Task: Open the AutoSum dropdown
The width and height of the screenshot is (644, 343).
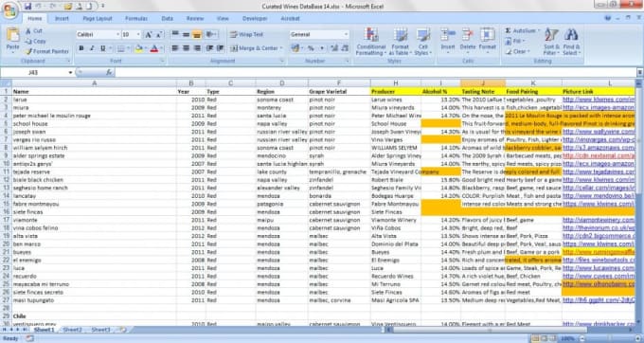Action: click(539, 31)
